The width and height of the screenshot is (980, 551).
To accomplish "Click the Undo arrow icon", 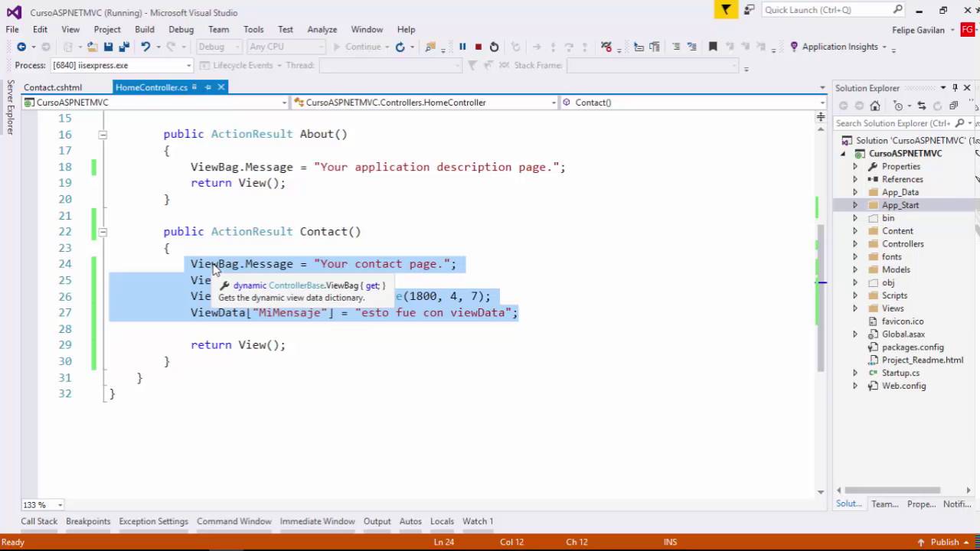I will pyautogui.click(x=145, y=47).
